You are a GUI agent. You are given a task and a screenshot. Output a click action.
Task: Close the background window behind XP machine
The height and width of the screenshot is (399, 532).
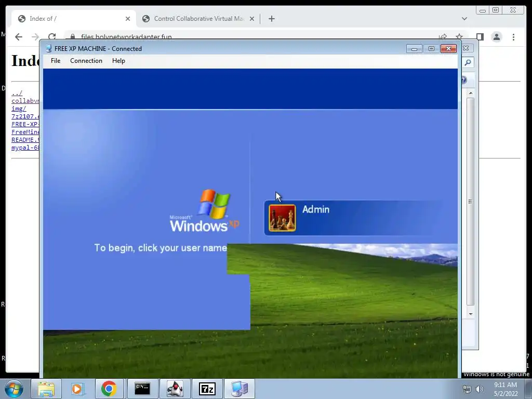(x=466, y=48)
